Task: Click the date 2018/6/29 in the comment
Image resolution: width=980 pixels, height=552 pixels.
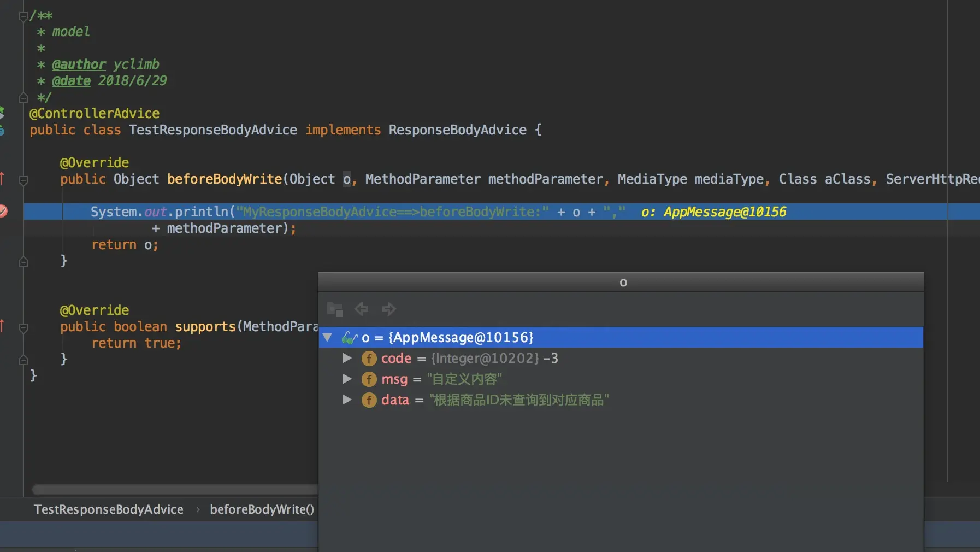Action: 132,81
